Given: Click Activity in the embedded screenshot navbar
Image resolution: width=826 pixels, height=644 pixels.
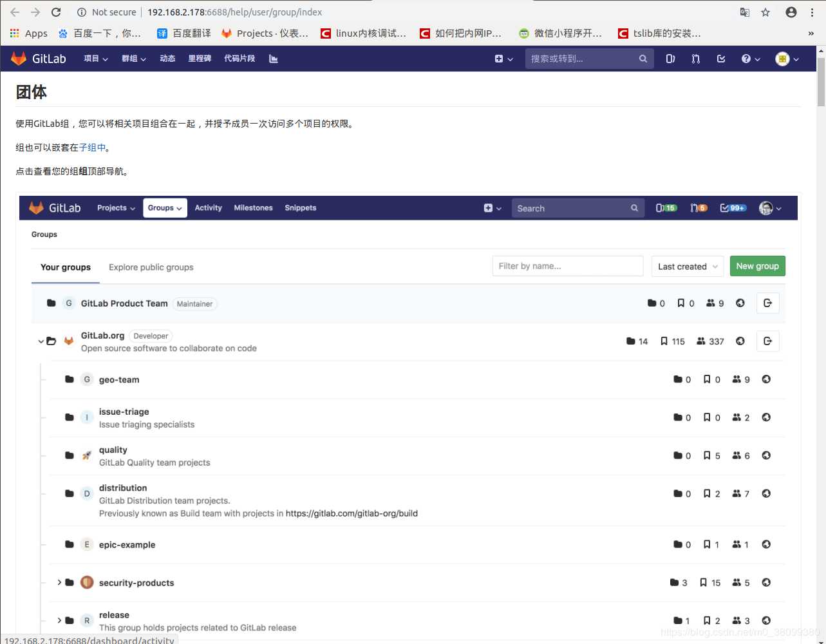Looking at the screenshot, I should [208, 208].
